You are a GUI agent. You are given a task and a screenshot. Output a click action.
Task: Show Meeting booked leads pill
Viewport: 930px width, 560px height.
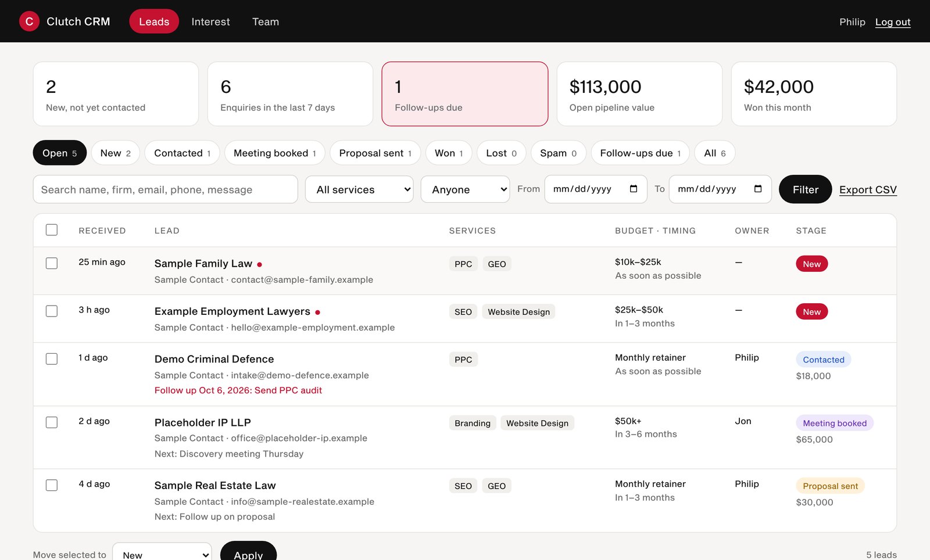click(x=275, y=153)
